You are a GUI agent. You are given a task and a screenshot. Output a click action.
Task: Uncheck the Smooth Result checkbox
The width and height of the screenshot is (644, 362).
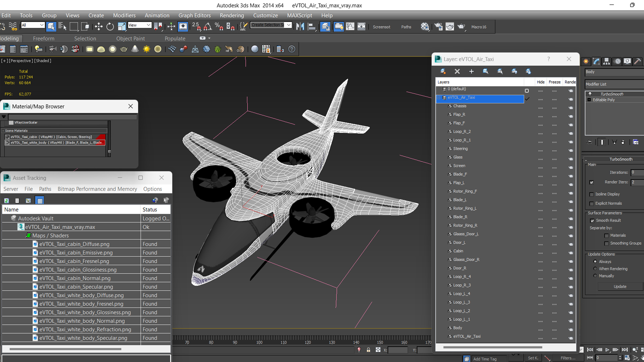point(592,221)
